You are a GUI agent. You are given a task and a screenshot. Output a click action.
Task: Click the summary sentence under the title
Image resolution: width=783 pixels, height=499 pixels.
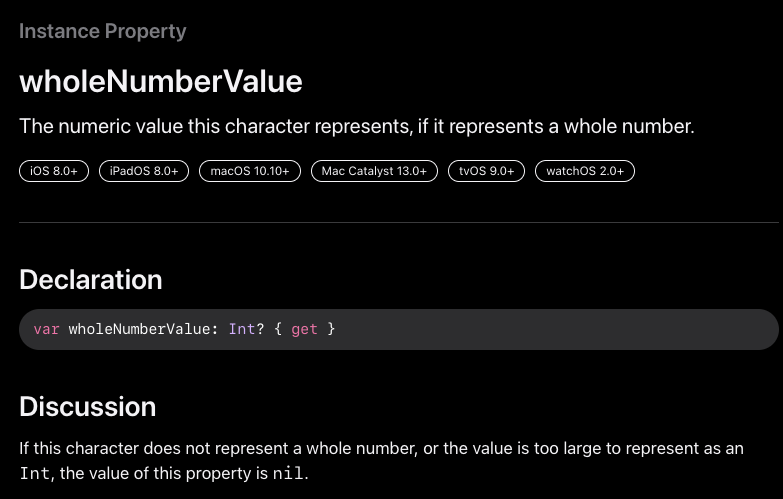357,126
